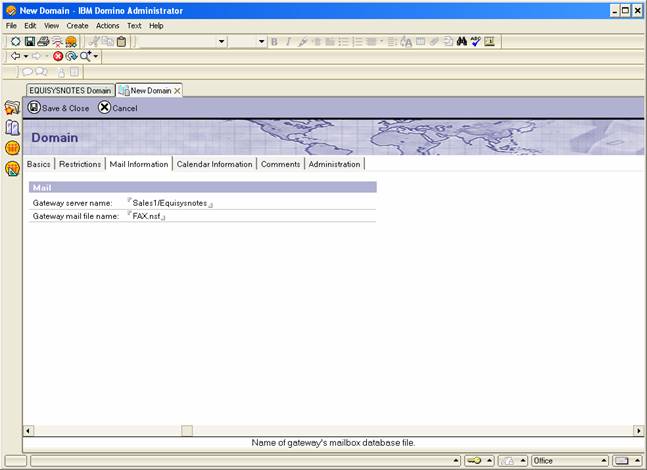Select the Mail Information tab

click(x=139, y=164)
